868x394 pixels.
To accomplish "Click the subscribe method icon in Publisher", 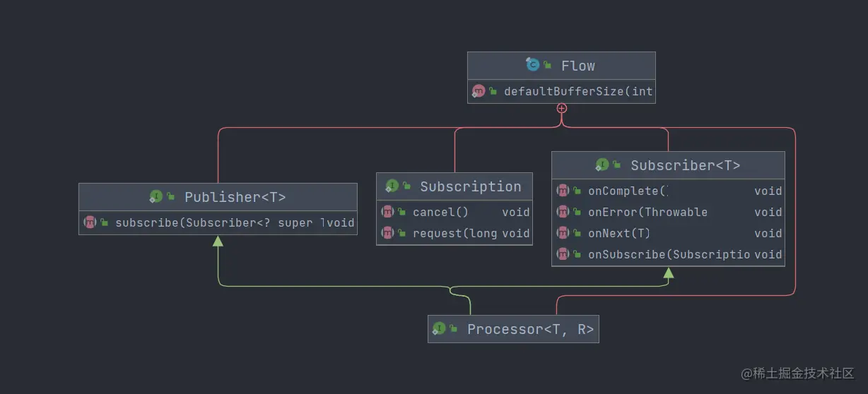I will pyautogui.click(x=90, y=222).
